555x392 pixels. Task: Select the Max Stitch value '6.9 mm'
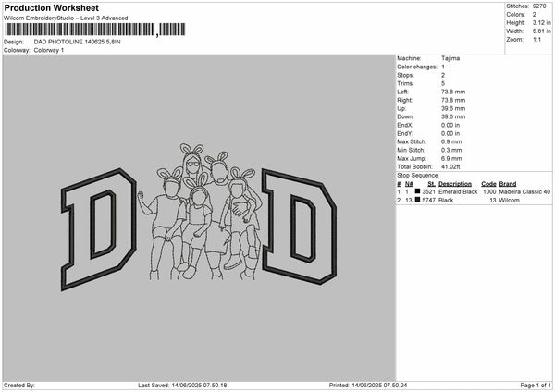451,141
